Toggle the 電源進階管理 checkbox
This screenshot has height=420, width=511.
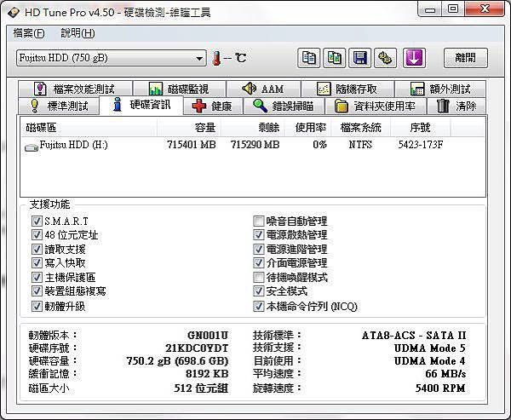click(258, 250)
